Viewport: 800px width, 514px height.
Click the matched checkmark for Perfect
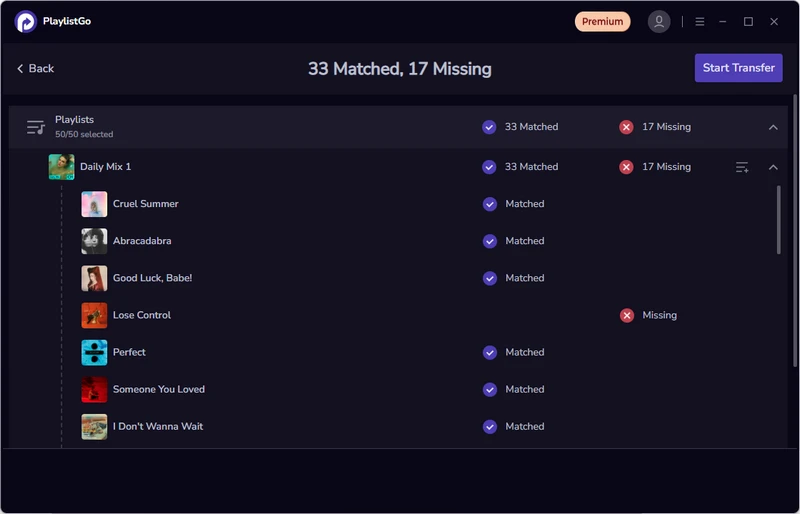click(490, 352)
